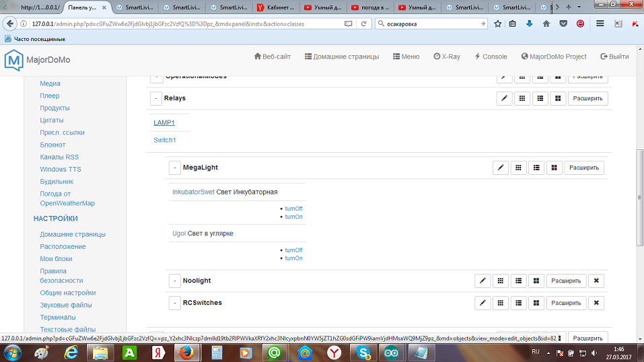Reload the page in Firefox
Screen dimensions: 644x362
[x=363, y=24]
